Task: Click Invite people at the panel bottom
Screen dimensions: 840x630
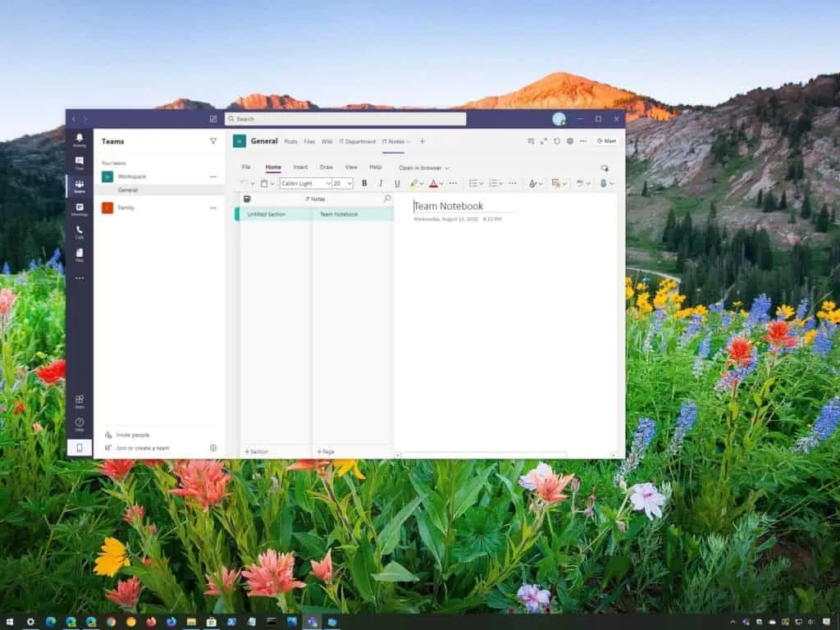Action: pyautogui.click(x=135, y=436)
